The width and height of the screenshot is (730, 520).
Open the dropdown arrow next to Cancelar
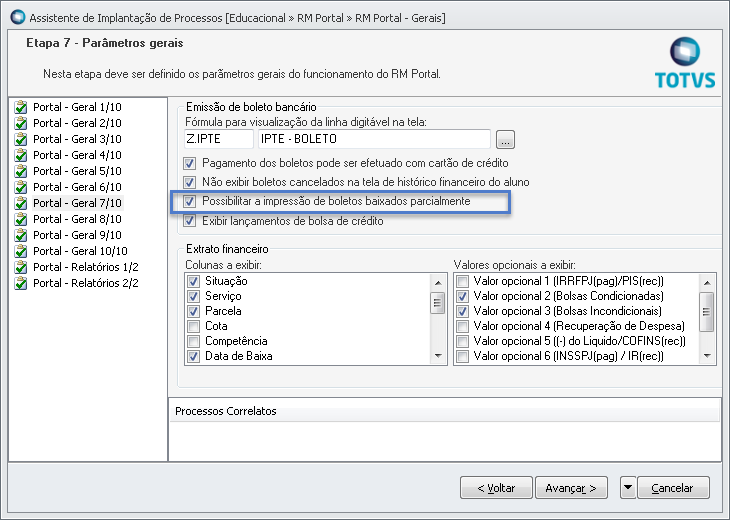pyautogui.click(x=627, y=488)
